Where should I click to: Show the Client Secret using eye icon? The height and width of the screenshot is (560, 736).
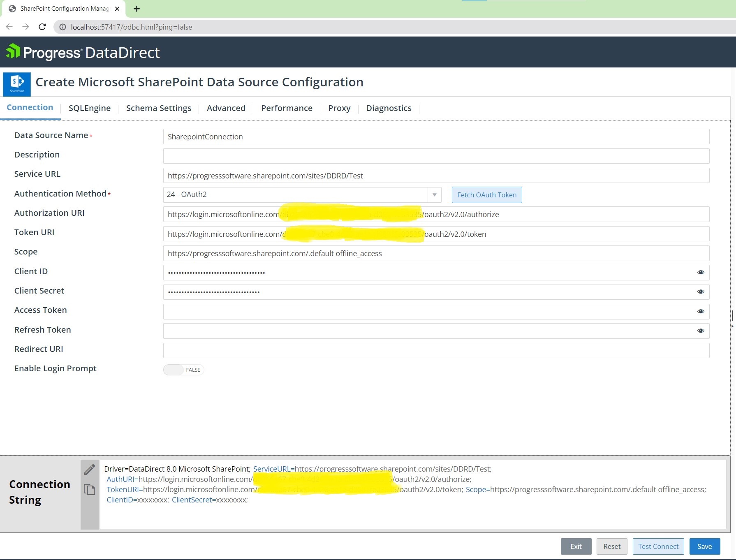(701, 292)
